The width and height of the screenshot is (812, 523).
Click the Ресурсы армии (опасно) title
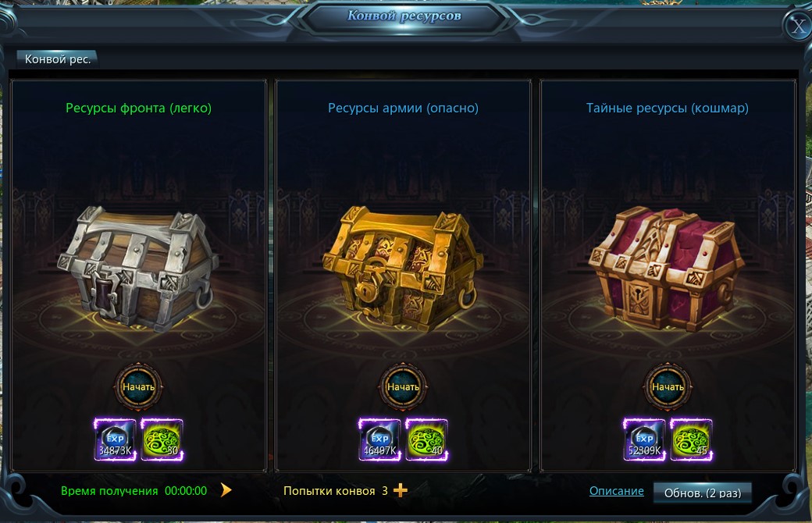[403, 109]
